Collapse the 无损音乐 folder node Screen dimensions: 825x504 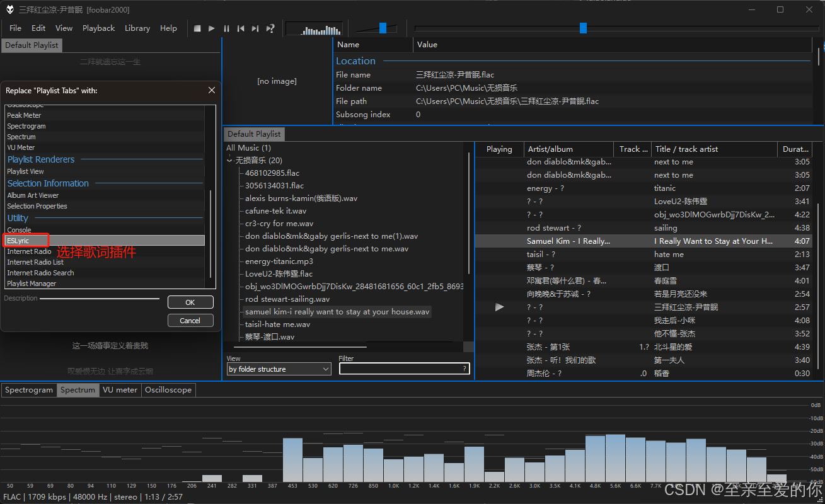[x=229, y=159]
